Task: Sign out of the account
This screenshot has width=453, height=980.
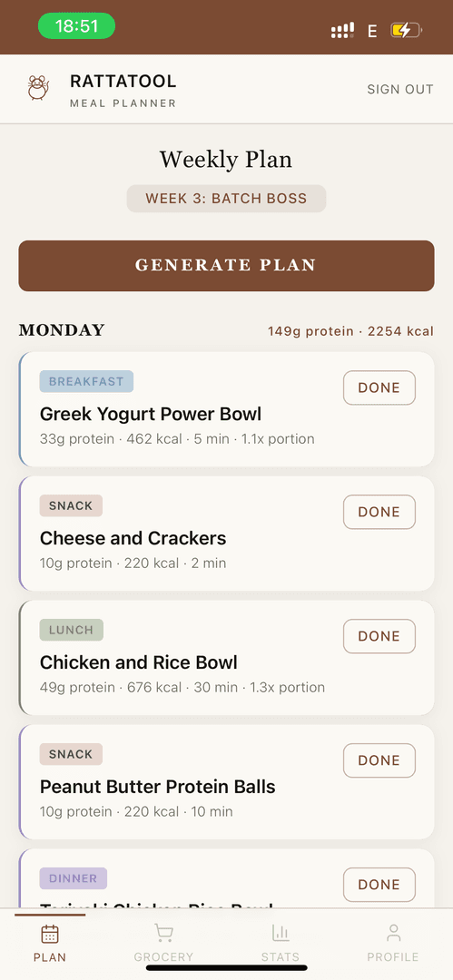Action: coord(400,89)
